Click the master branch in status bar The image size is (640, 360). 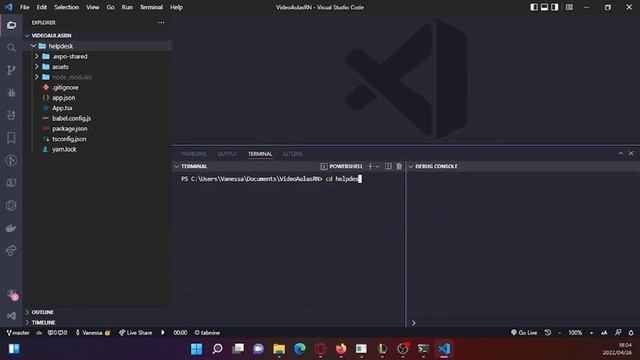coord(18,333)
